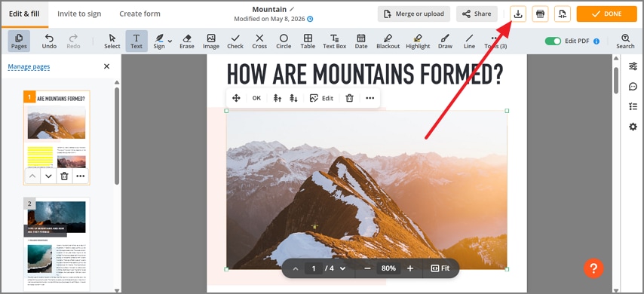Toggle the Edit PDF switch
This screenshot has width=644, height=294.
[x=553, y=41]
